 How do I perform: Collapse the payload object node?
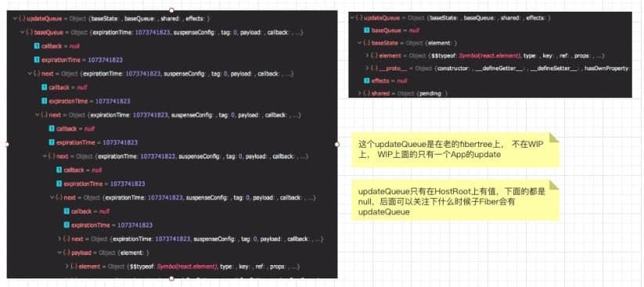pyautogui.click(x=59, y=253)
